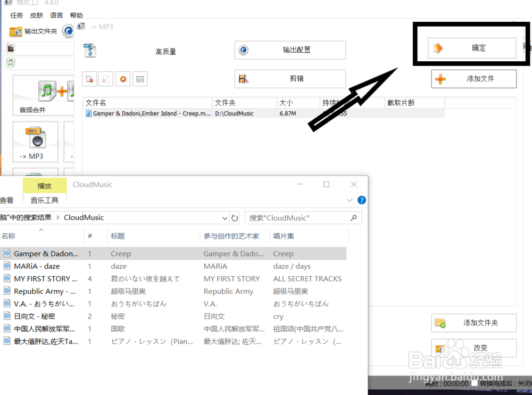
Task: Open the 剪辑 clip editor
Action: (x=290, y=79)
